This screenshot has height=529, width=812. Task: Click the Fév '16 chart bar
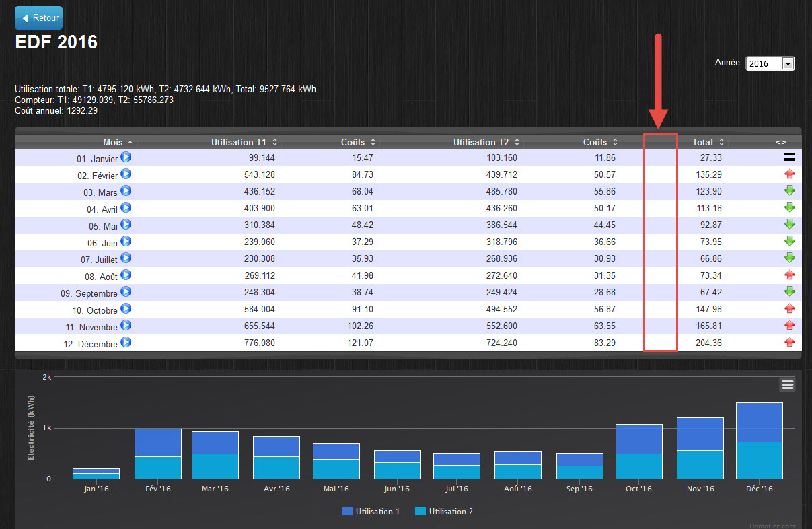(x=158, y=454)
